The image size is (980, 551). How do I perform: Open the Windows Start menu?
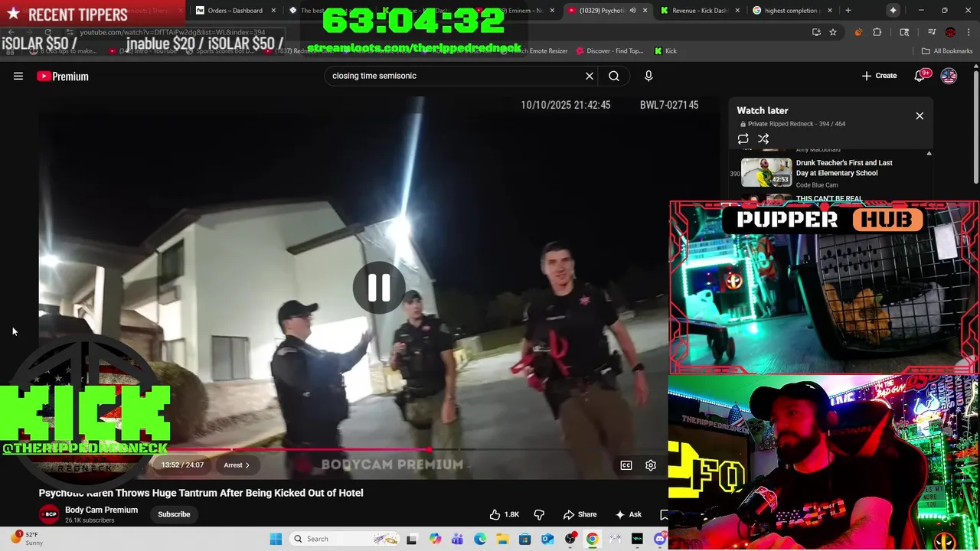click(x=276, y=539)
